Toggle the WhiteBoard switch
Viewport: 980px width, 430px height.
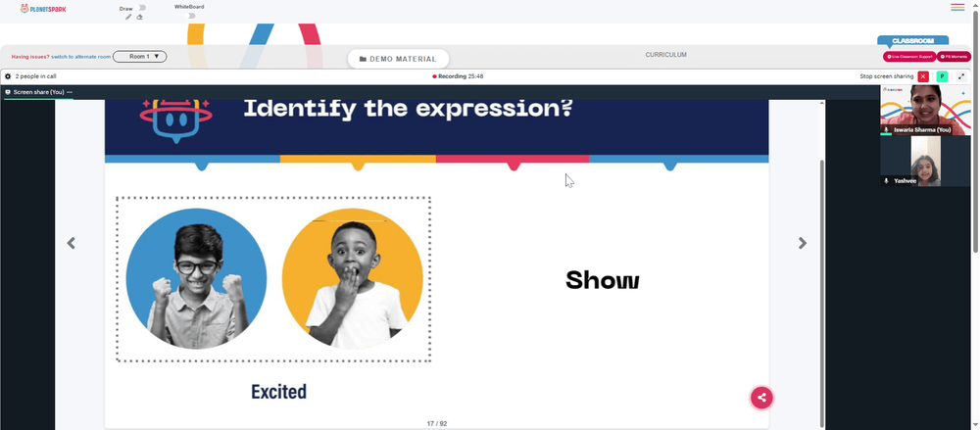[192, 16]
